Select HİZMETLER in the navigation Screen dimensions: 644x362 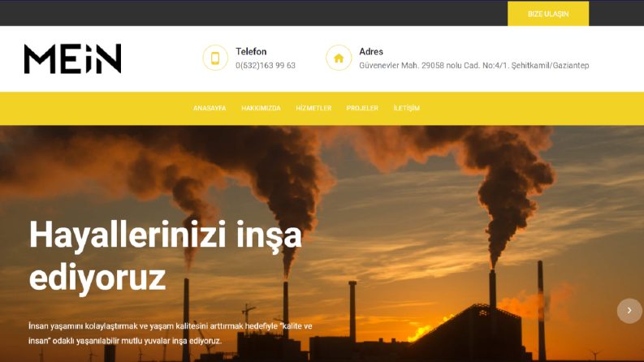(313, 108)
